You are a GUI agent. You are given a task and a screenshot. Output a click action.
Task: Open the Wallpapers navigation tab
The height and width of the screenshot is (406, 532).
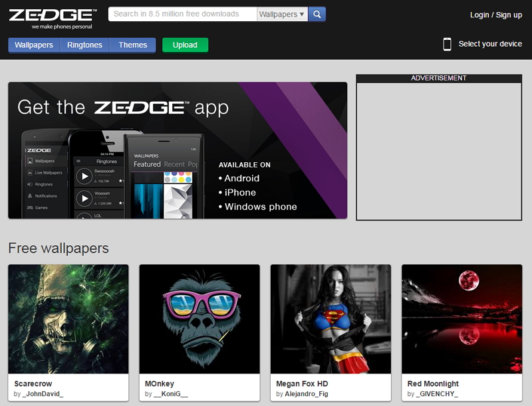pos(34,45)
